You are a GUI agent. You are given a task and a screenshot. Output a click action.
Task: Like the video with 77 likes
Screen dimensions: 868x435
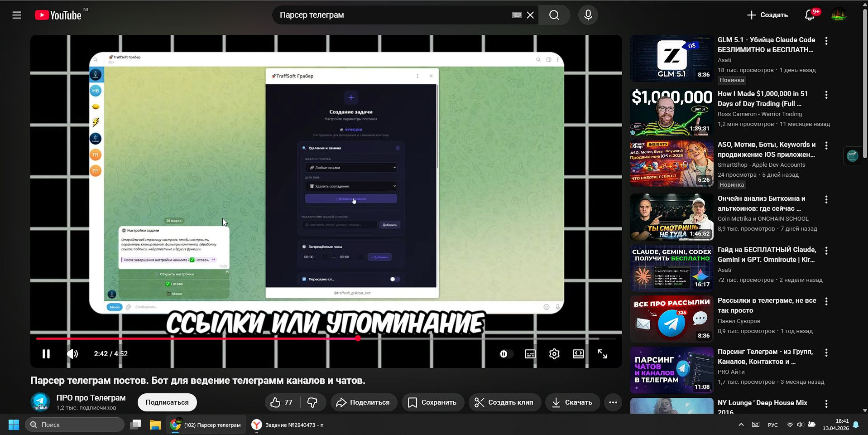282,402
